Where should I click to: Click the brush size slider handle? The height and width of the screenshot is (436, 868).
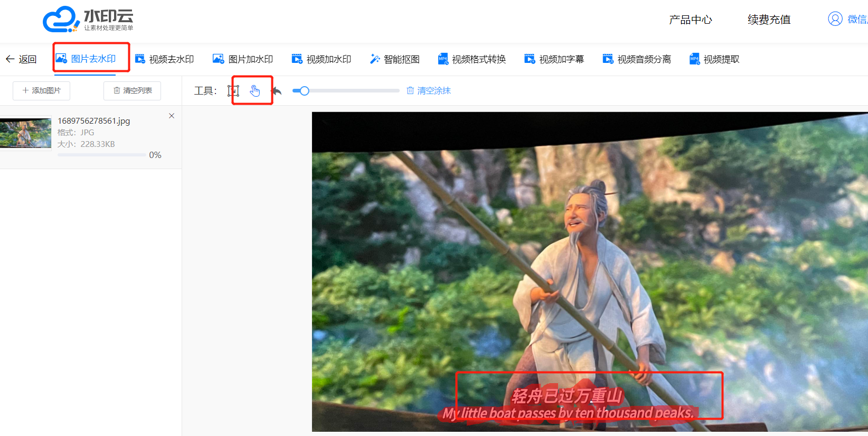tap(304, 91)
